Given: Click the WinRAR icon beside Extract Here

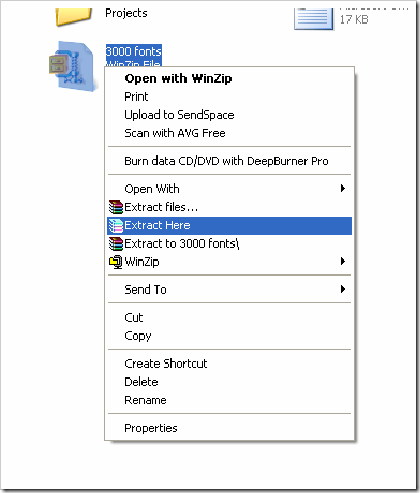Looking at the screenshot, I should pyautogui.click(x=116, y=226).
